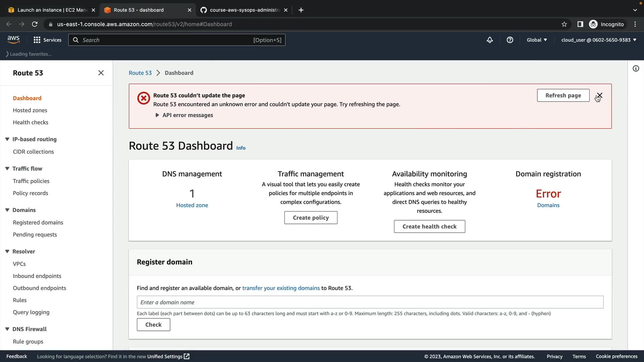Click the AWS logo home icon
The image size is (644, 362).
[13, 40]
